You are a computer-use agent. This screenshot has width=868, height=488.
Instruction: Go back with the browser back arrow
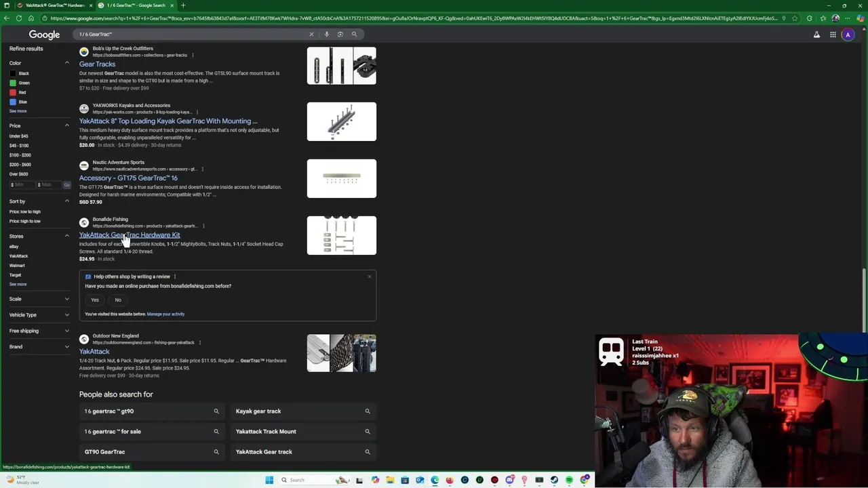pyautogui.click(x=6, y=18)
